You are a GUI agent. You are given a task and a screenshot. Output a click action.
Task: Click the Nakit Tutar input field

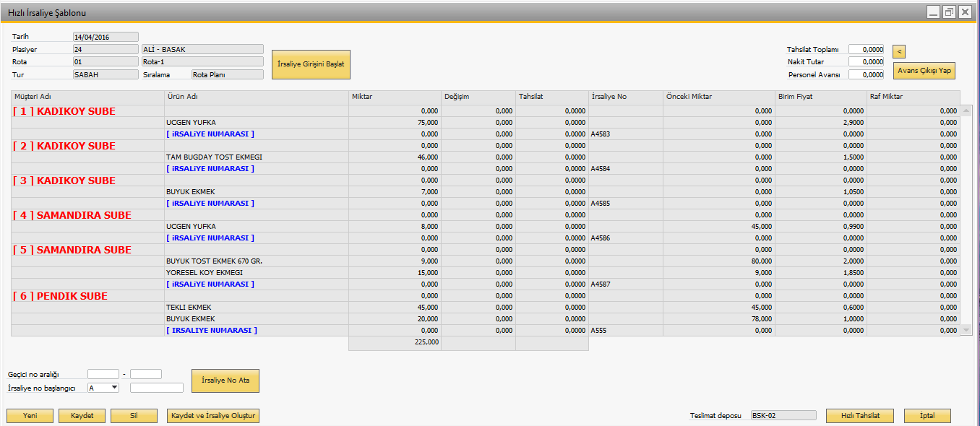[x=866, y=62]
